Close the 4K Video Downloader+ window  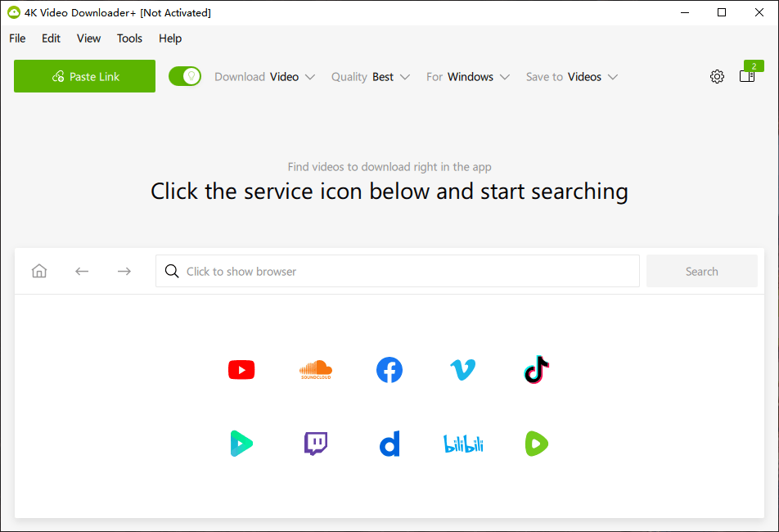point(759,13)
